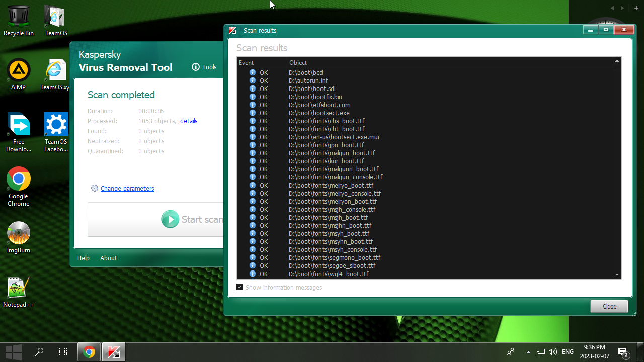
Task: Open the Recycle Bin desktop icon
Action: (19, 20)
